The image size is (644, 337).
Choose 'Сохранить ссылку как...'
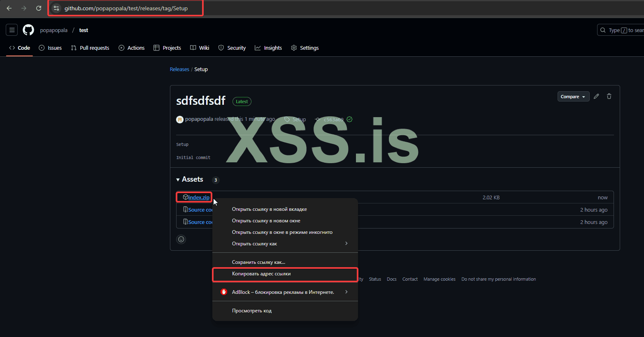285,262
